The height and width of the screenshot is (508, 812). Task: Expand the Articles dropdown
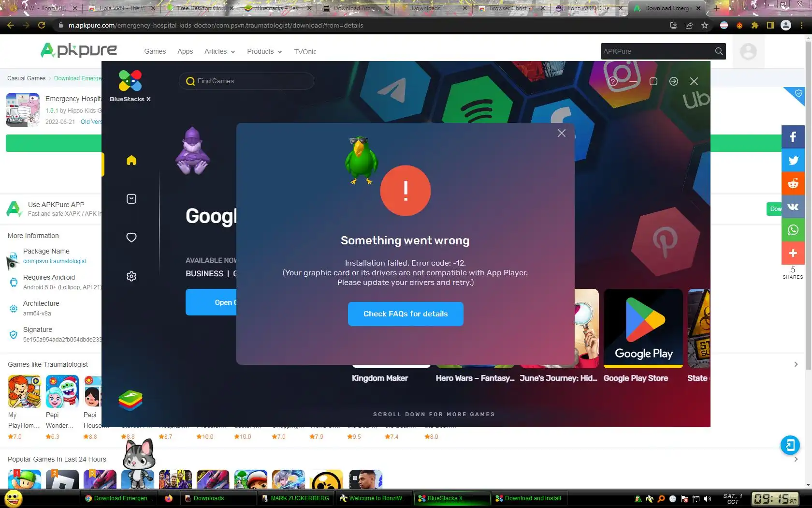[219, 51]
